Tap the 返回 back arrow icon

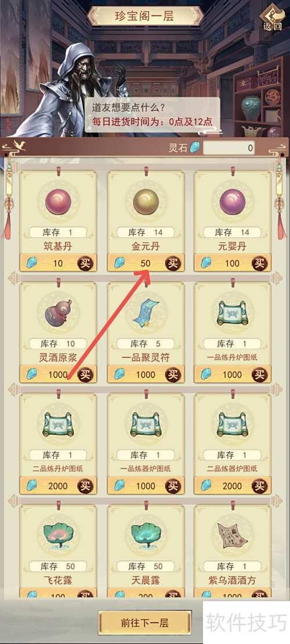pos(273,17)
